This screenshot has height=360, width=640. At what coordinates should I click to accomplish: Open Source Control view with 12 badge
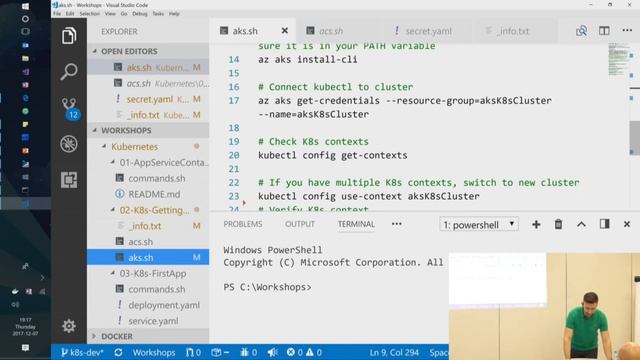point(70,109)
